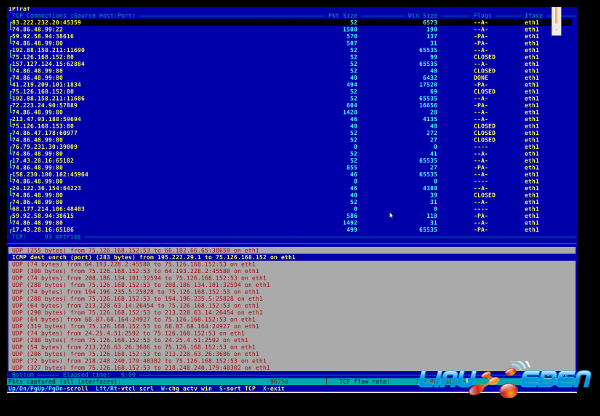This screenshot has height=416, width=600.
Task: Click the UDP 206 bytes log line
Action: (x=292, y=354)
